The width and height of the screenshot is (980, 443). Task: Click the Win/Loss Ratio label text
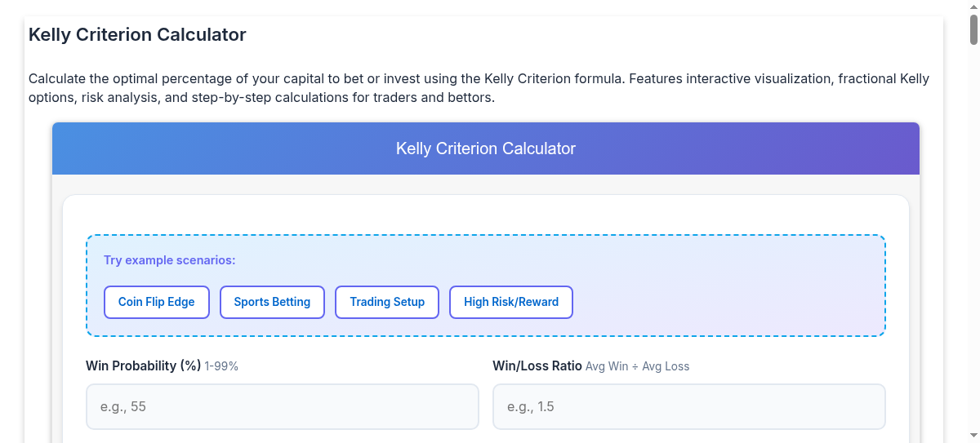click(x=537, y=366)
